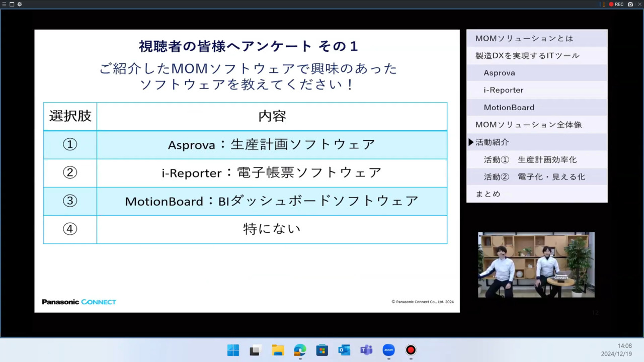Click the slide title 視聴者の皆様へアンケート その1
Viewport: 644px width, 362px height.
pyautogui.click(x=249, y=46)
